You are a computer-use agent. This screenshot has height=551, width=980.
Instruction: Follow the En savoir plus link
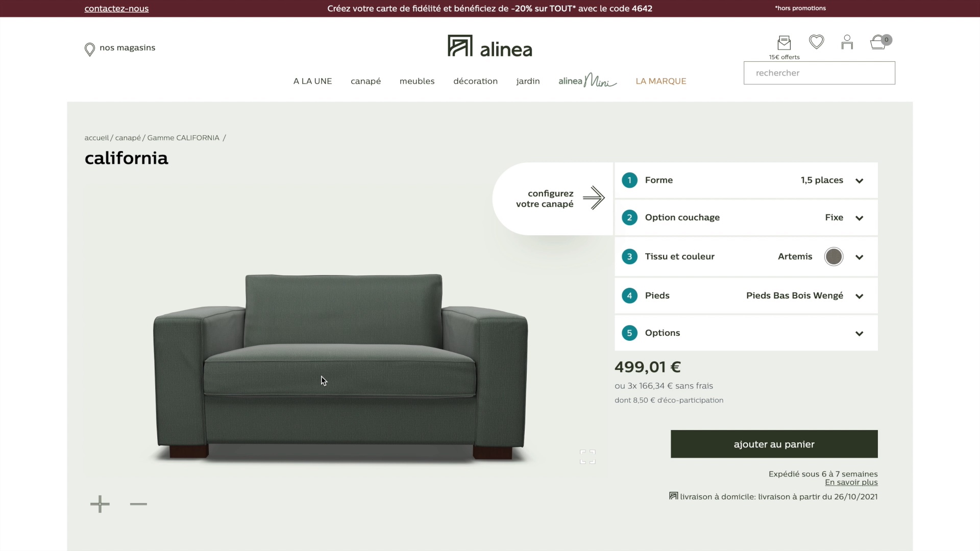tap(851, 482)
